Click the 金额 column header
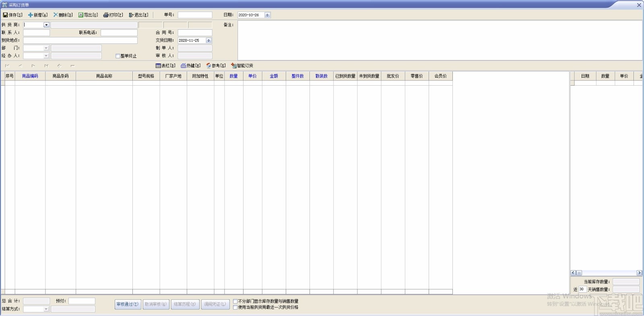Screen dimensions: 644x316 (x=274, y=76)
